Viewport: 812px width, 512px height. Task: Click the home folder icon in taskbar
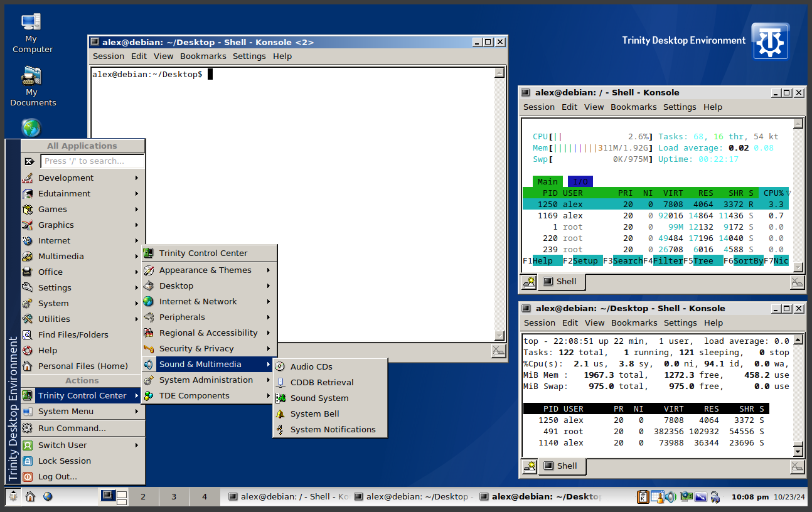click(30, 497)
